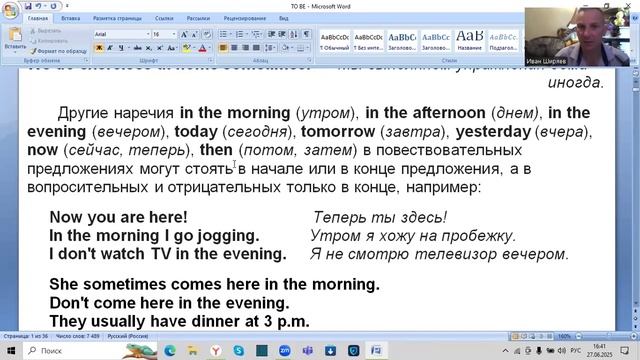Open the Разметка страницы tab
The image size is (640, 360).
[x=117, y=18]
